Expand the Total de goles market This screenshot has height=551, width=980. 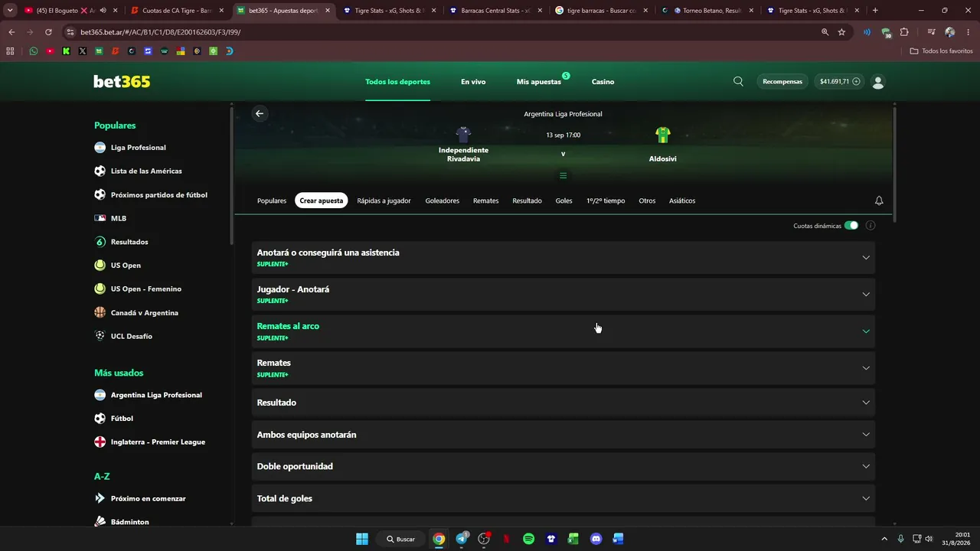pyautogui.click(x=563, y=498)
